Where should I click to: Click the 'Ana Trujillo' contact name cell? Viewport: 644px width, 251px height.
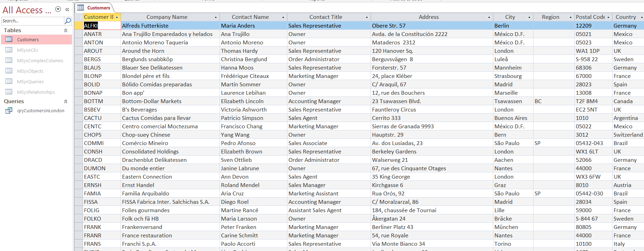pos(253,34)
